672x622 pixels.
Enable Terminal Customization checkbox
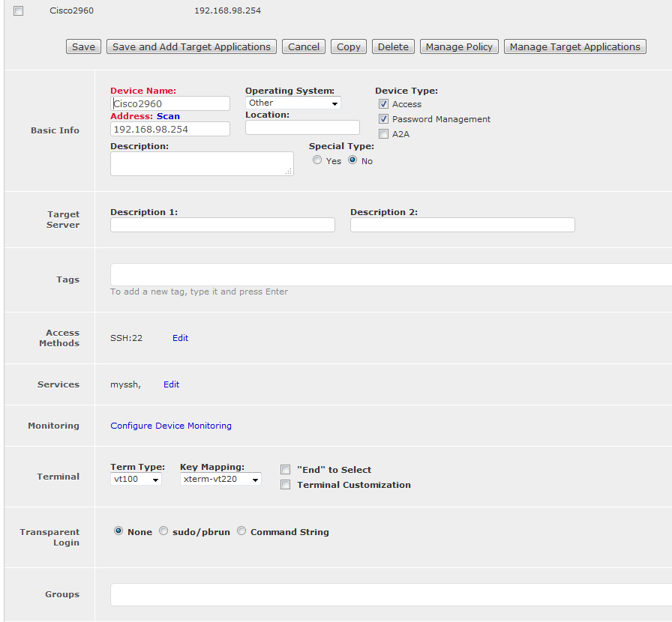pyautogui.click(x=285, y=485)
